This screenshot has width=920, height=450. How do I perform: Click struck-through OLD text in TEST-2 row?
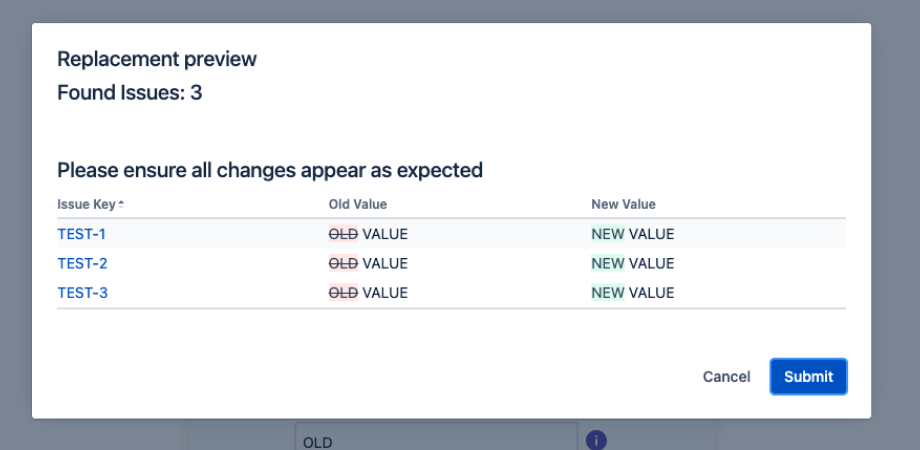[343, 263]
